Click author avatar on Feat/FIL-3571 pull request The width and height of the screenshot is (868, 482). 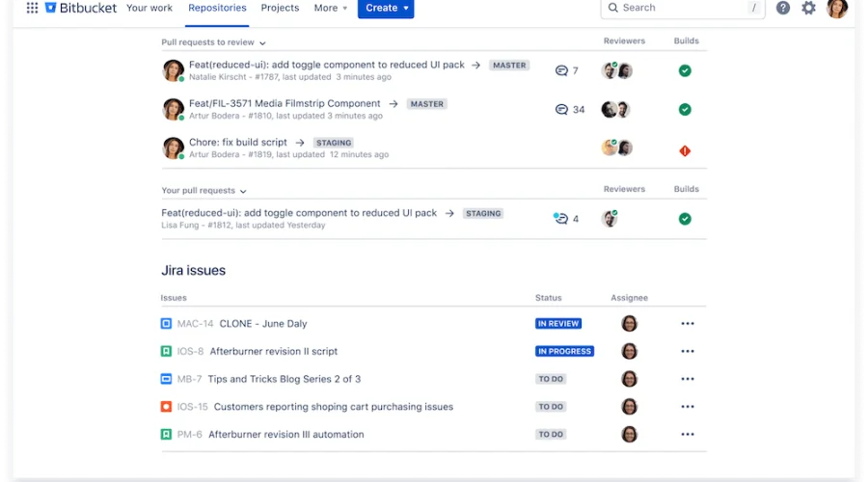(174, 109)
